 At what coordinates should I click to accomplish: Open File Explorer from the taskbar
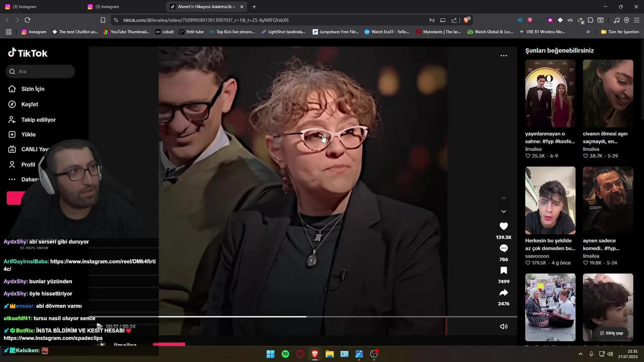point(330,354)
